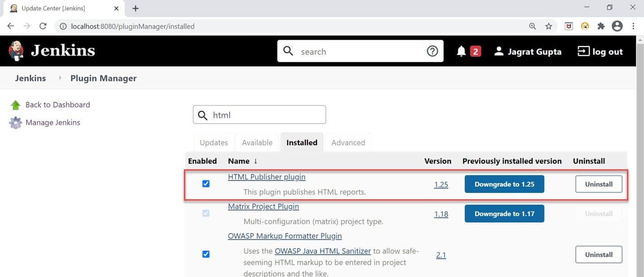This screenshot has width=644, height=277.
Task: Click 'This plugin publishes HTML reports.' text
Action: pos(305,192)
